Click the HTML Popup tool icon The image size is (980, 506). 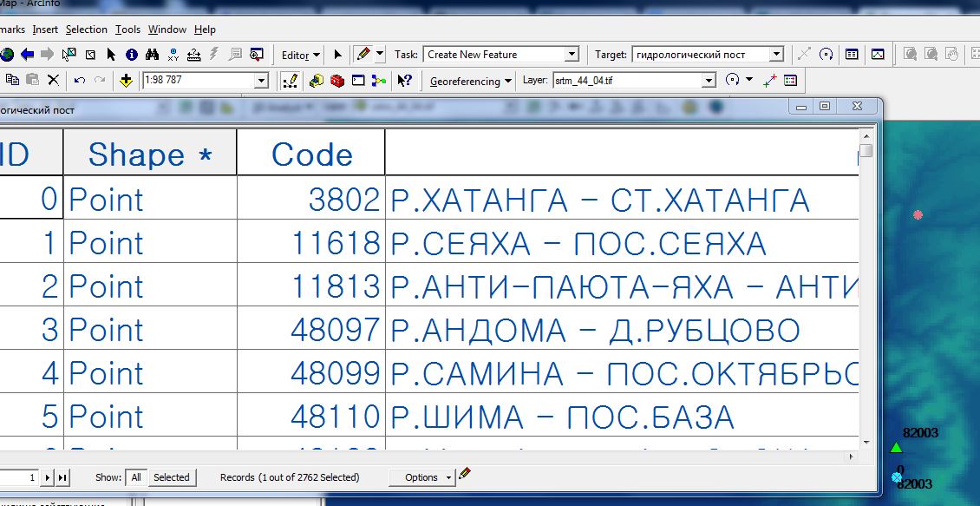coord(235,55)
